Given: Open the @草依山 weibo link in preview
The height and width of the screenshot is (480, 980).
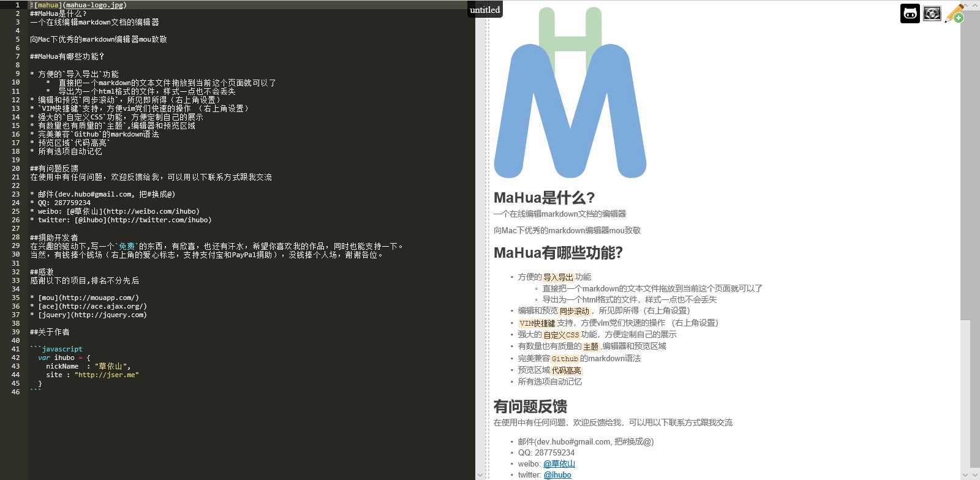Looking at the screenshot, I should tap(559, 464).
